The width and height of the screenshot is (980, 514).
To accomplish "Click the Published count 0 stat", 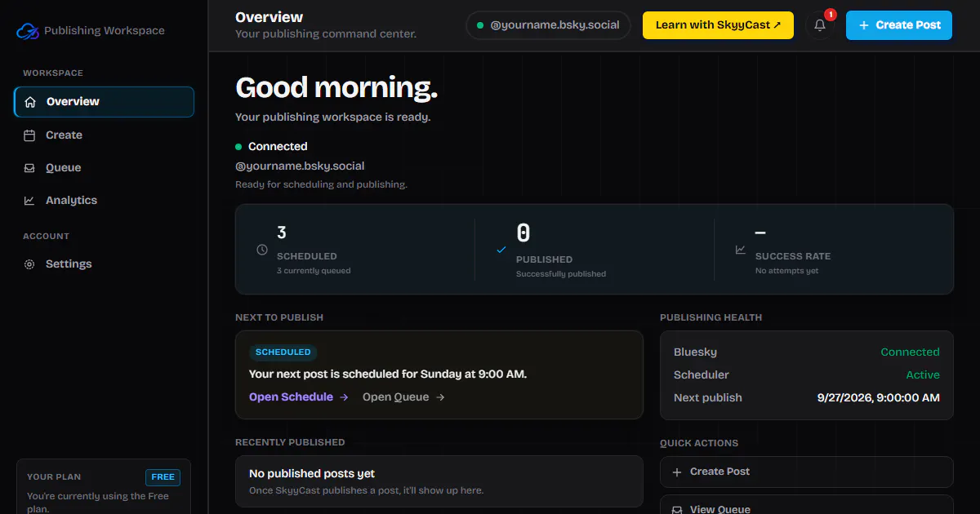I will coord(523,233).
